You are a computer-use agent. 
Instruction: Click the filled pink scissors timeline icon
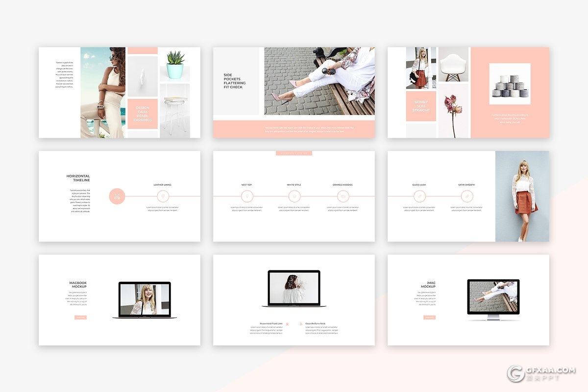tap(117, 196)
